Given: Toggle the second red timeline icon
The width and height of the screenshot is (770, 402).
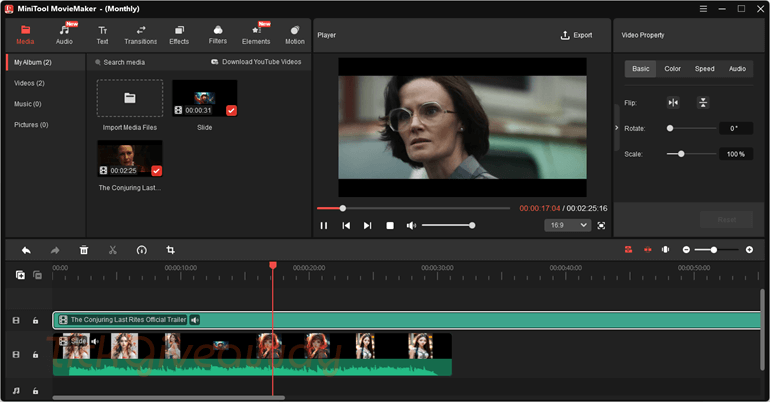Looking at the screenshot, I should coord(647,250).
